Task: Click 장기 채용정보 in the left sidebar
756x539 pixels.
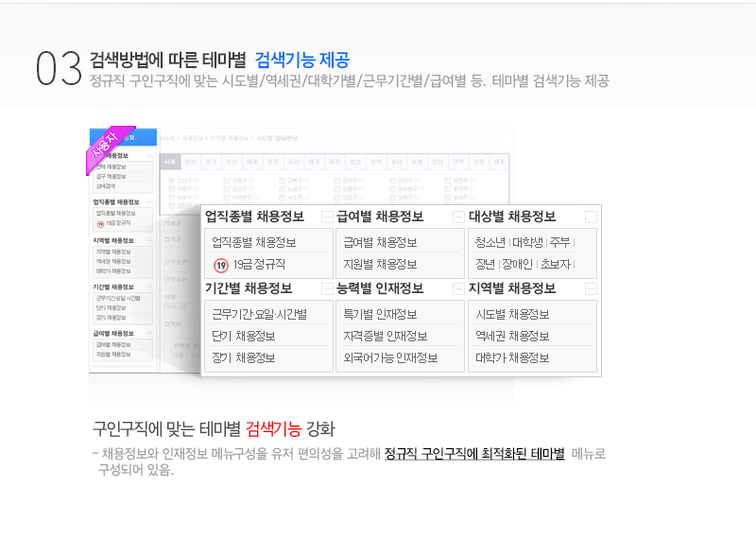Action: 111,318
